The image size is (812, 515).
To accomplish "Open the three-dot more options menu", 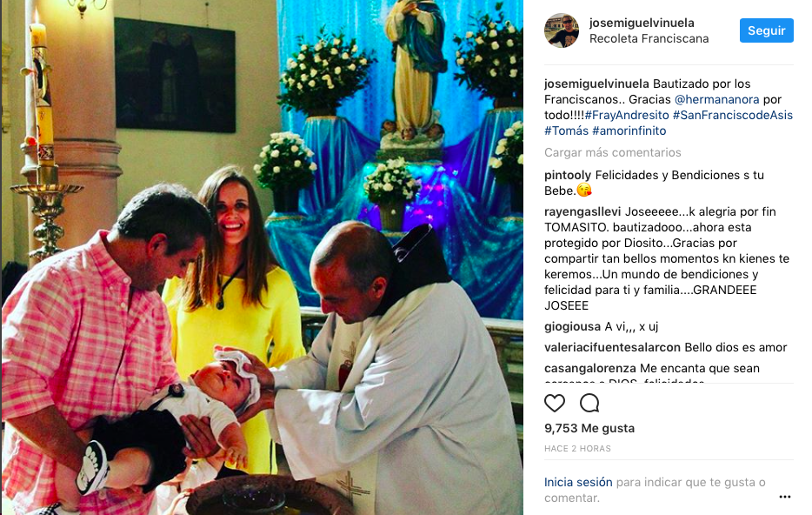I will click(784, 497).
